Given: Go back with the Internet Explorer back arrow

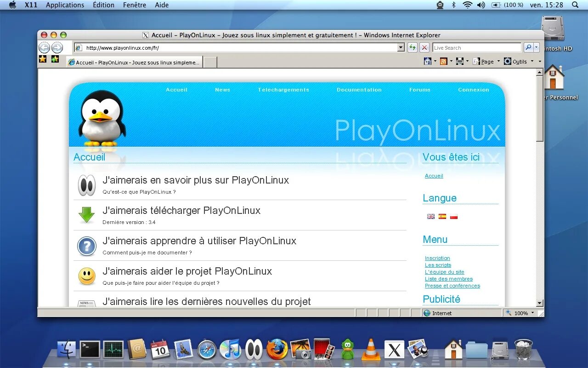Looking at the screenshot, I should click(x=44, y=47).
